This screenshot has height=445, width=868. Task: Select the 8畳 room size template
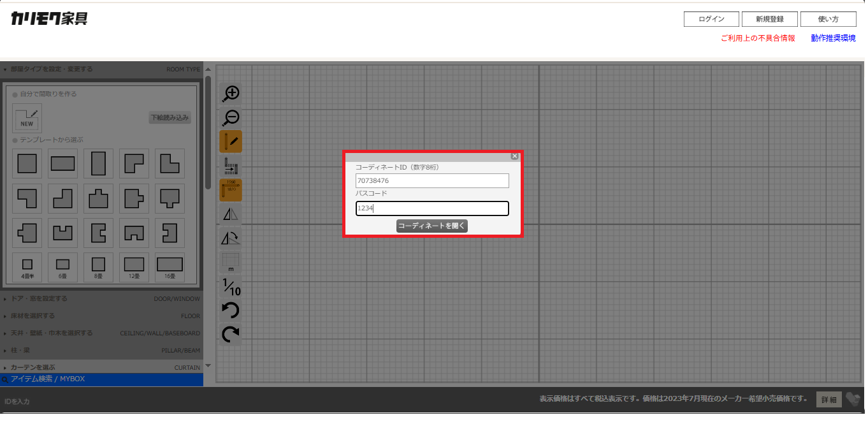(98, 267)
